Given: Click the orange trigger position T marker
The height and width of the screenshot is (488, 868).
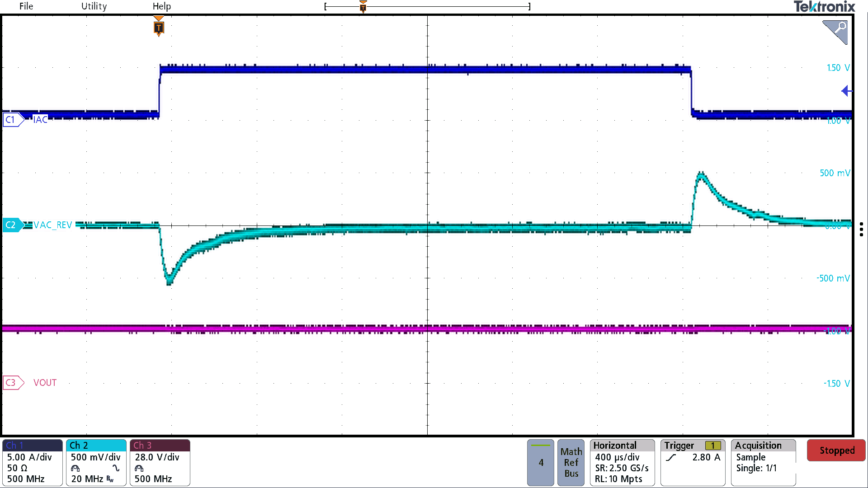Looking at the screenshot, I should [x=158, y=28].
